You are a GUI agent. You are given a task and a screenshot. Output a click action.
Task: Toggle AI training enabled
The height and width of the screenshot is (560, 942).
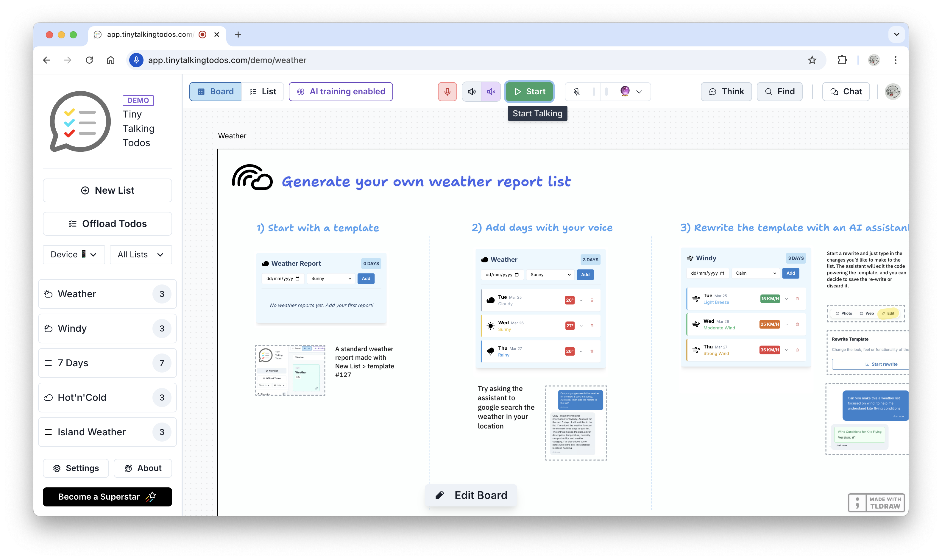click(341, 92)
